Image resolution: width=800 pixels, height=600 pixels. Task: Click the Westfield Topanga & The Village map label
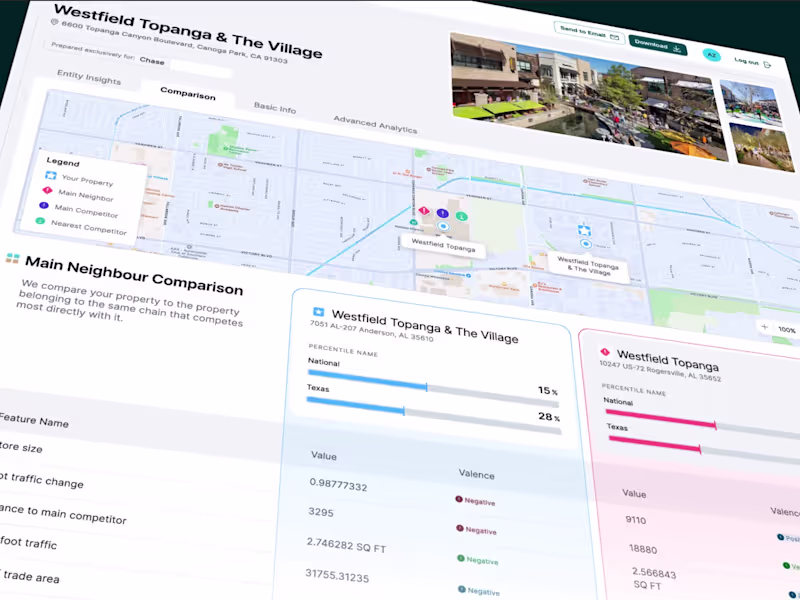pyautogui.click(x=588, y=266)
